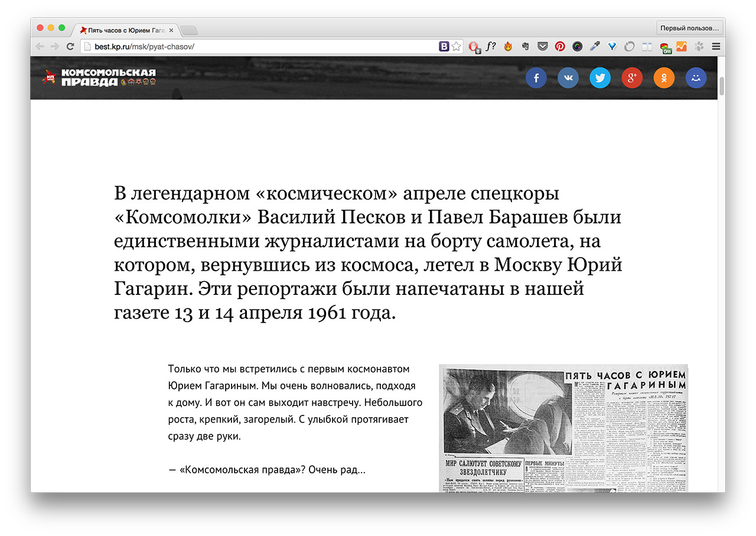
Task: Go forward to the next page
Action: coord(55,47)
